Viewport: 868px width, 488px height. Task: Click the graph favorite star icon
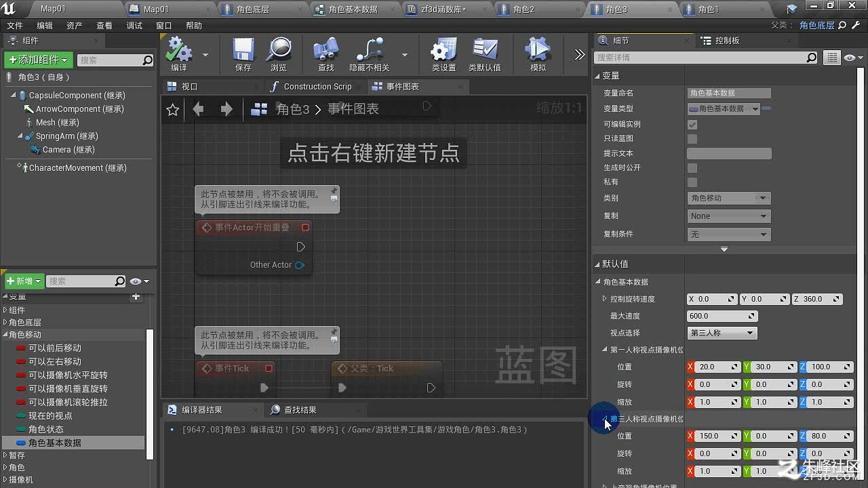pyautogui.click(x=173, y=109)
